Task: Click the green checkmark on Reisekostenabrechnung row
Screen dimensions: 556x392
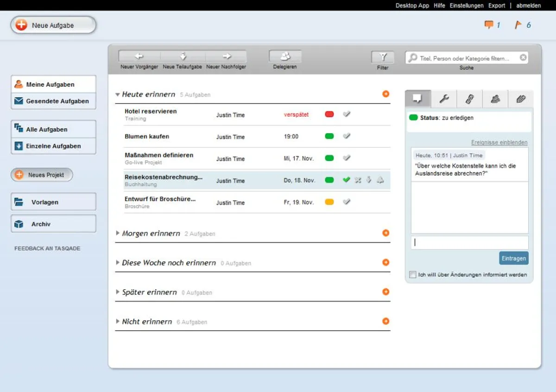Action: pos(346,180)
